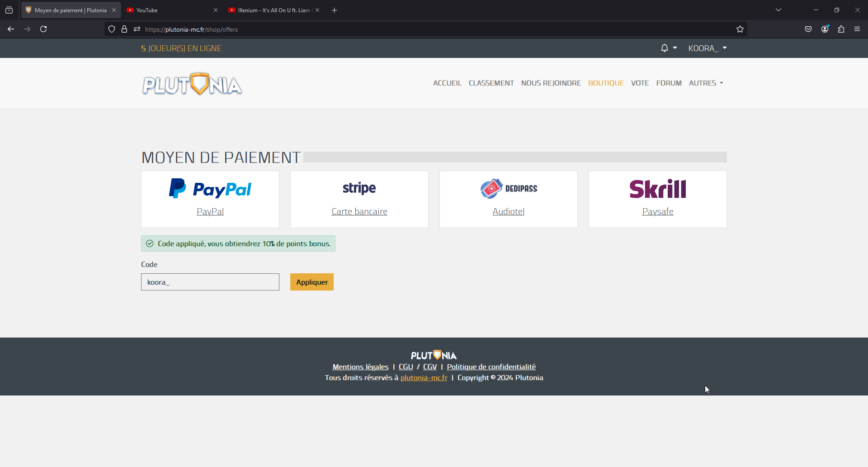Open a new tab with plus icon
The height and width of the screenshot is (467, 868).
click(x=335, y=10)
